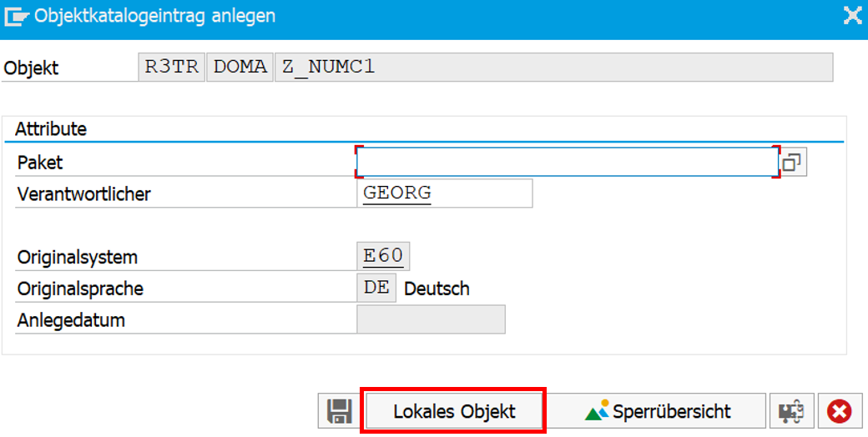Click the Paket field label
The width and height of the screenshot is (868, 437).
pyautogui.click(x=40, y=162)
